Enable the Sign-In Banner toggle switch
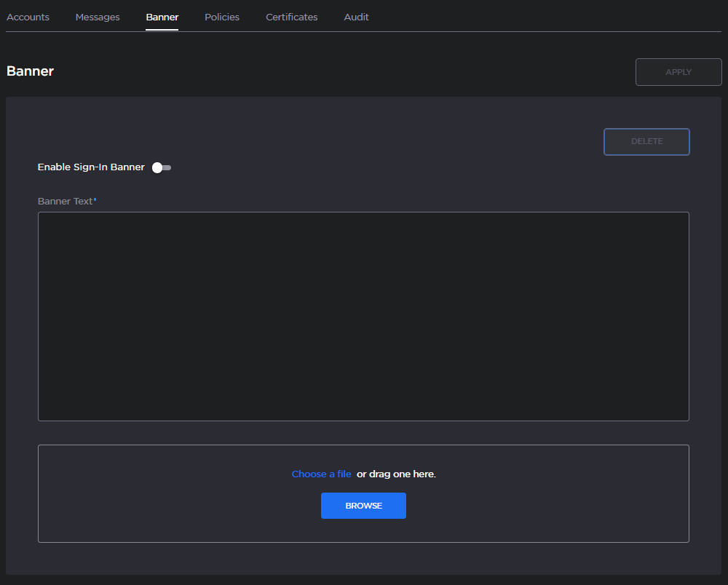Screen dimensions: 728x585 [162, 167]
